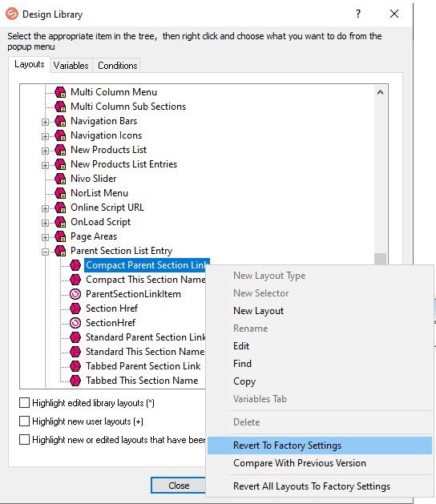Screen dimensions: 436x504
Task: Expand the Page Areas tree node
Action: 46,237
